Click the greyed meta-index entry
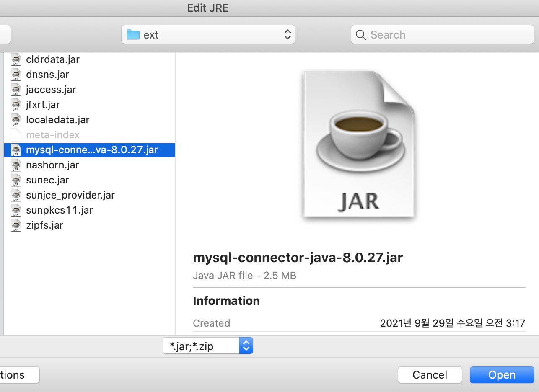 53,135
